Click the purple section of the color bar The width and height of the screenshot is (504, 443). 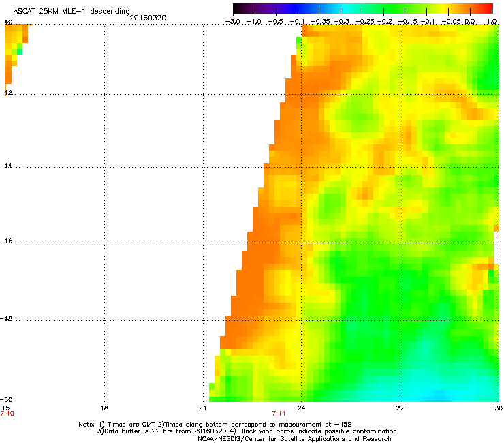tap(273, 8)
